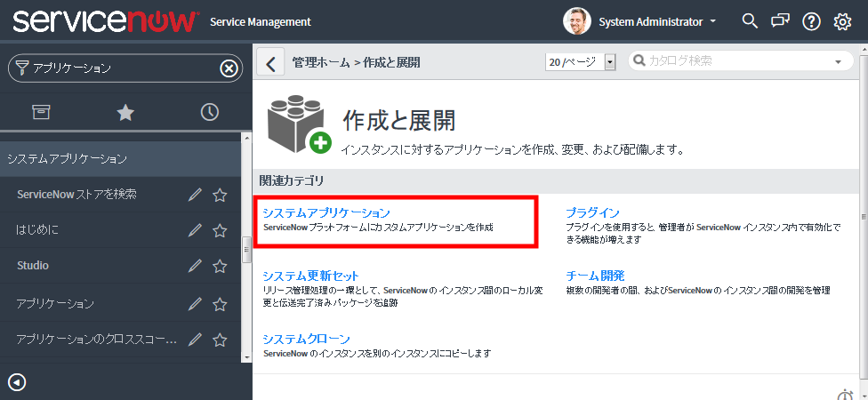The width and height of the screenshot is (868, 400).
Task: Open the 20/ページ per-page dropdown
Action: click(x=580, y=62)
